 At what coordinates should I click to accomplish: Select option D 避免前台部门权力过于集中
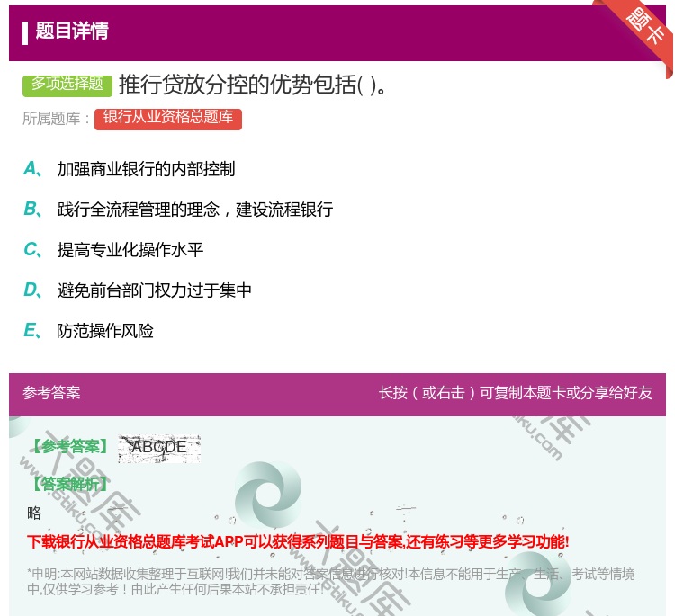point(154,290)
